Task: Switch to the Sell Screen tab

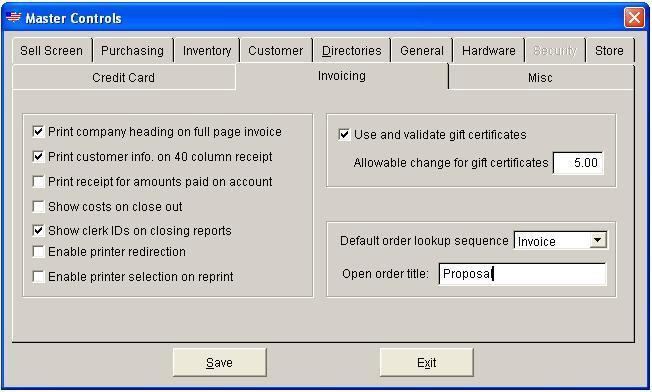Action: click(52, 51)
